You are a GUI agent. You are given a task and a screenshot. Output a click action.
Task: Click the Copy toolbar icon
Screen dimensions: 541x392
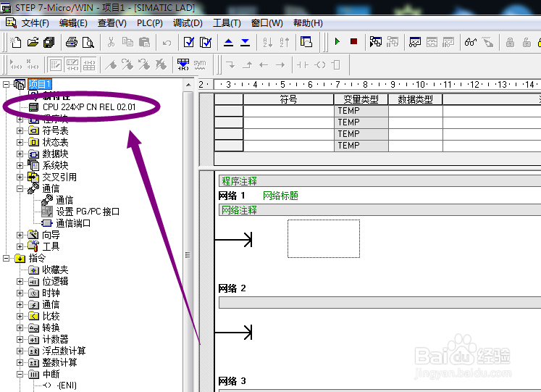click(127, 43)
